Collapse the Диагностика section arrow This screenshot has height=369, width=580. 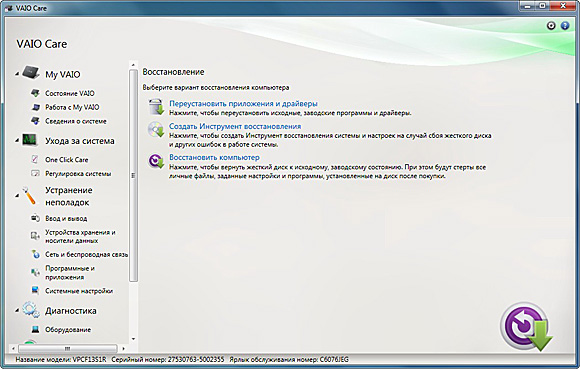[x=17, y=311]
